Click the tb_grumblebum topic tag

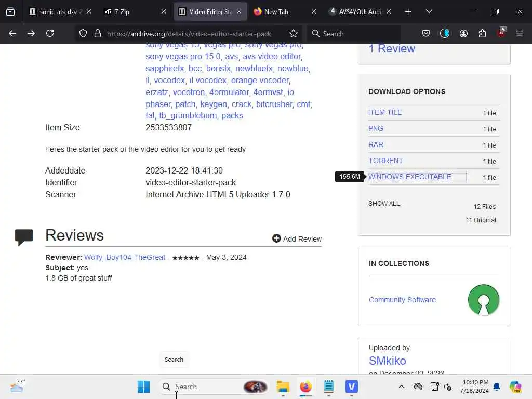point(188,116)
